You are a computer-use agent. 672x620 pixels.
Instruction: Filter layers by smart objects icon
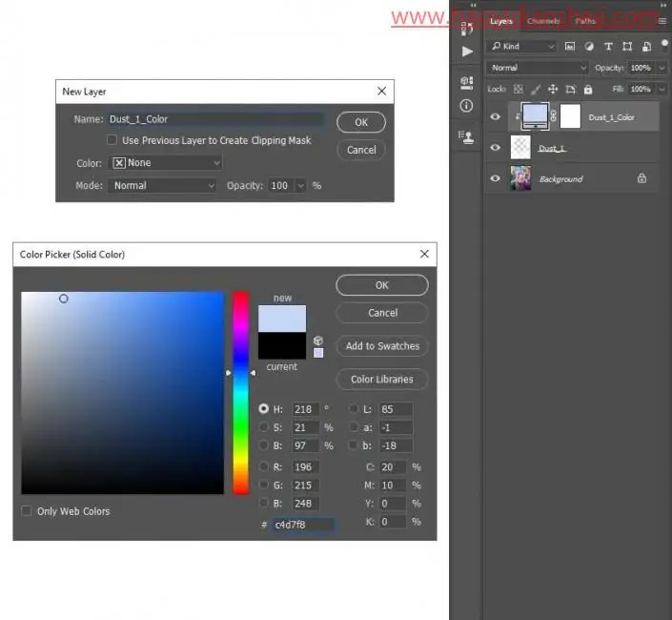[646, 47]
